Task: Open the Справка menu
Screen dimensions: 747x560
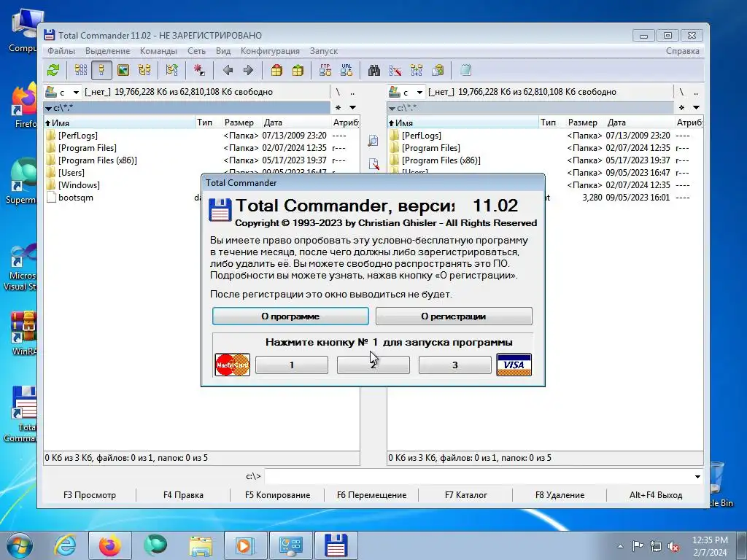Action: (683, 51)
